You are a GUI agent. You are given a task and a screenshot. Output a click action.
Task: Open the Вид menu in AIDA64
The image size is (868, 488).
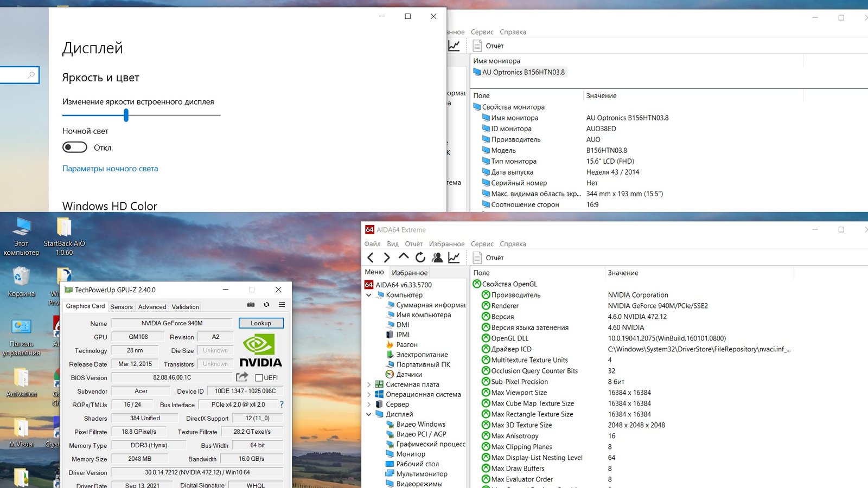coord(393,243)
